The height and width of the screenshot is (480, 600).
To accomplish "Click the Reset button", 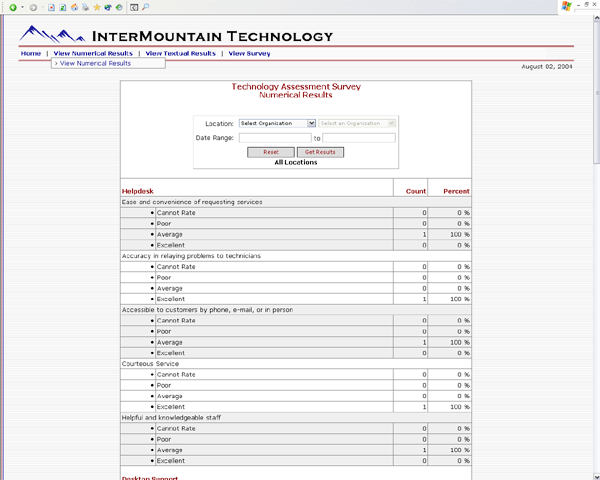I will (x=271, y=152).
